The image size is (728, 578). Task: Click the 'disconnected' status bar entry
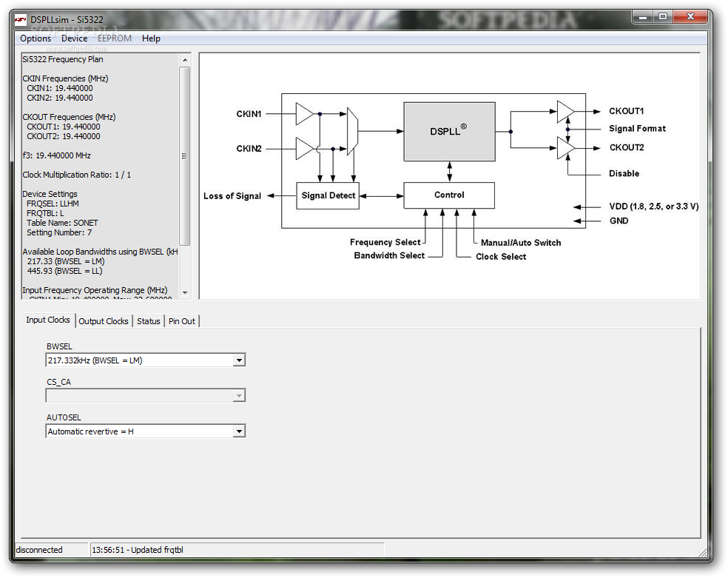point(39,550)
